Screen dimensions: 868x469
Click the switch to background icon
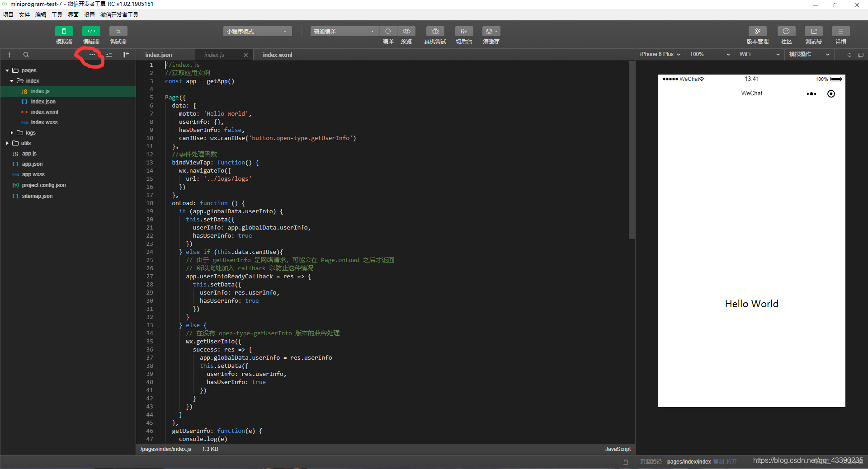(464, 31)
